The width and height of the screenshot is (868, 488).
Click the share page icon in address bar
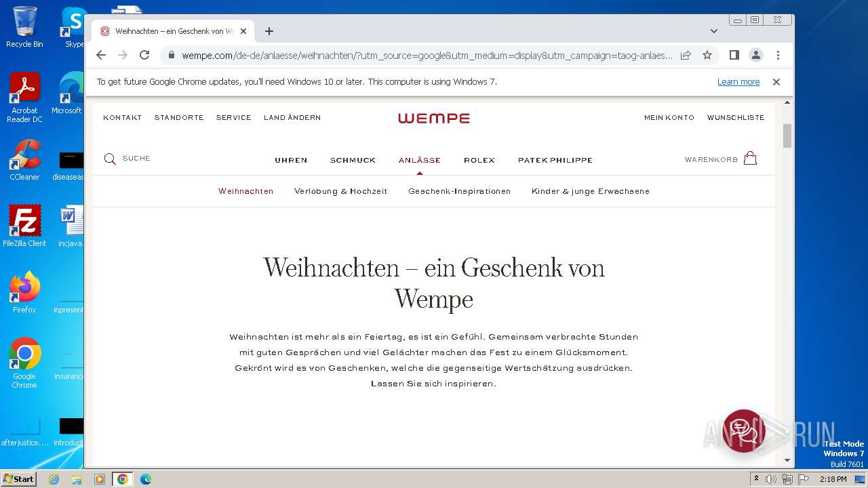point(686,55)
